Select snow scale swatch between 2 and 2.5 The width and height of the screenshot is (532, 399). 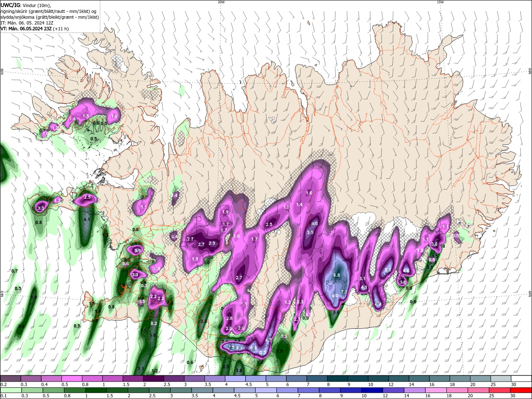(x=153, y=378)
